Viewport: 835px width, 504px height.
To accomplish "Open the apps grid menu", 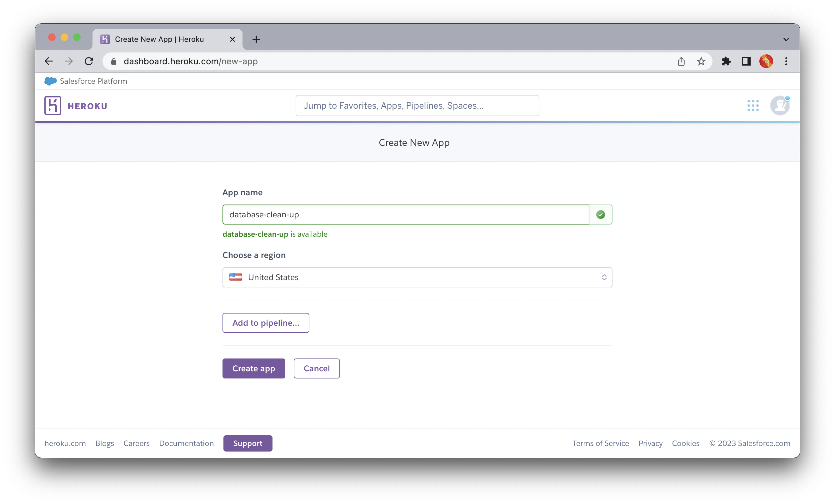I will 753,105.
